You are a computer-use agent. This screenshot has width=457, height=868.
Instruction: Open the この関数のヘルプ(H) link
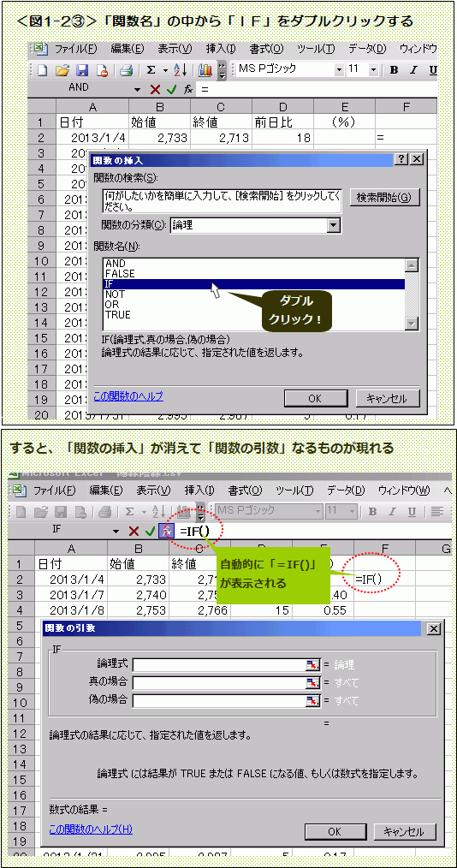pos(91,829)
